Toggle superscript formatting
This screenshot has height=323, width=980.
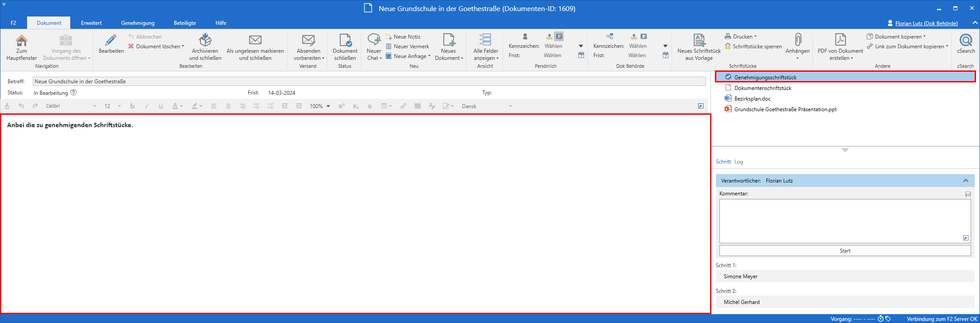342,106
